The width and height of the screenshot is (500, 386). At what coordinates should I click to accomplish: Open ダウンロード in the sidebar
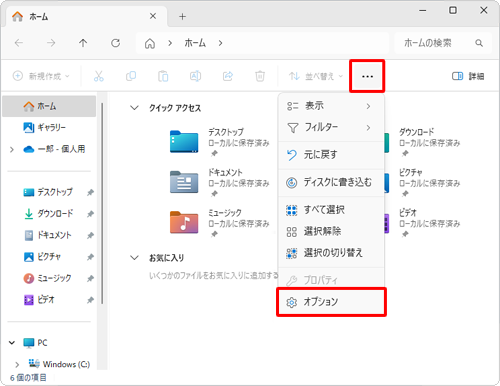(48, 213)
